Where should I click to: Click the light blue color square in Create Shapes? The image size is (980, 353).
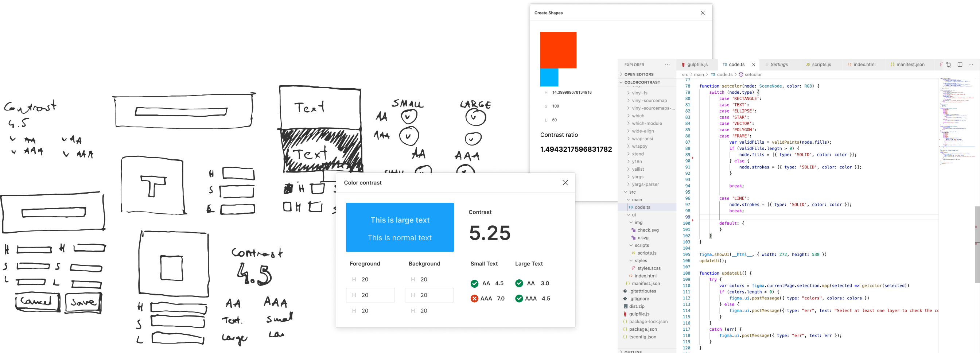click(549, 77)
